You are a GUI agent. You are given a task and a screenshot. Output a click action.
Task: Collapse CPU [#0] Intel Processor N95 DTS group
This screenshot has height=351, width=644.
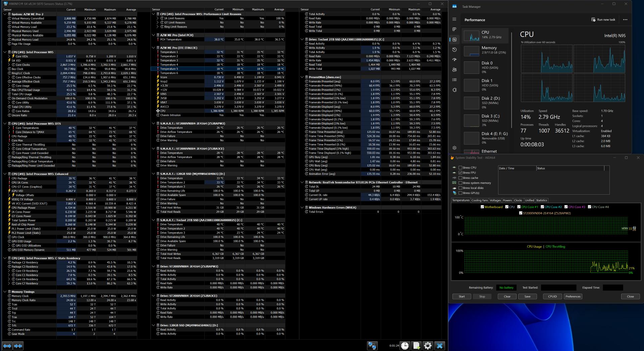click(5, 123)
